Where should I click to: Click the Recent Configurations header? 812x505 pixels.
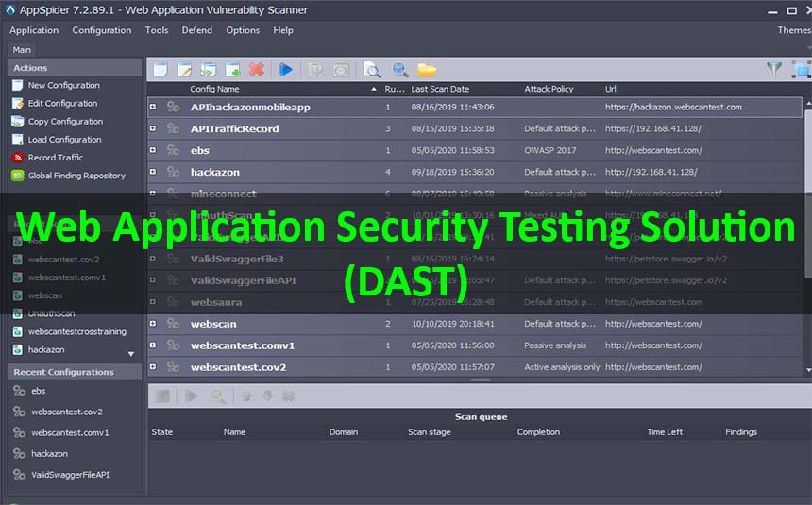pos(74,372)
